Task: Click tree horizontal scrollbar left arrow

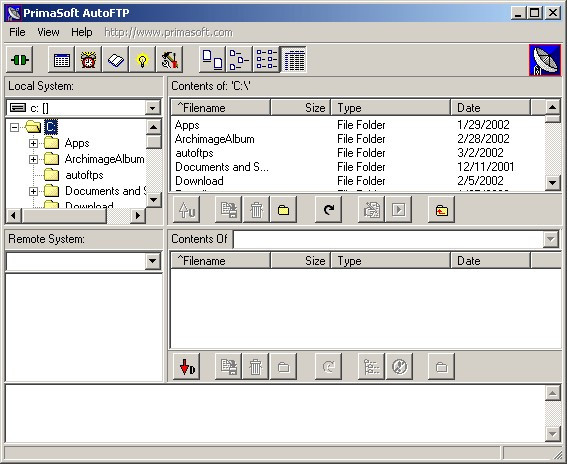Action: tap(14, 216)
